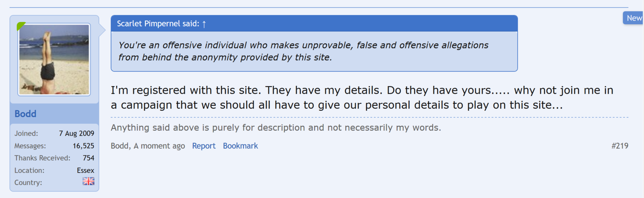View Bodd's 16,525 messages
The height and width of the screenshot is (198, 644).
pos(83,146)
